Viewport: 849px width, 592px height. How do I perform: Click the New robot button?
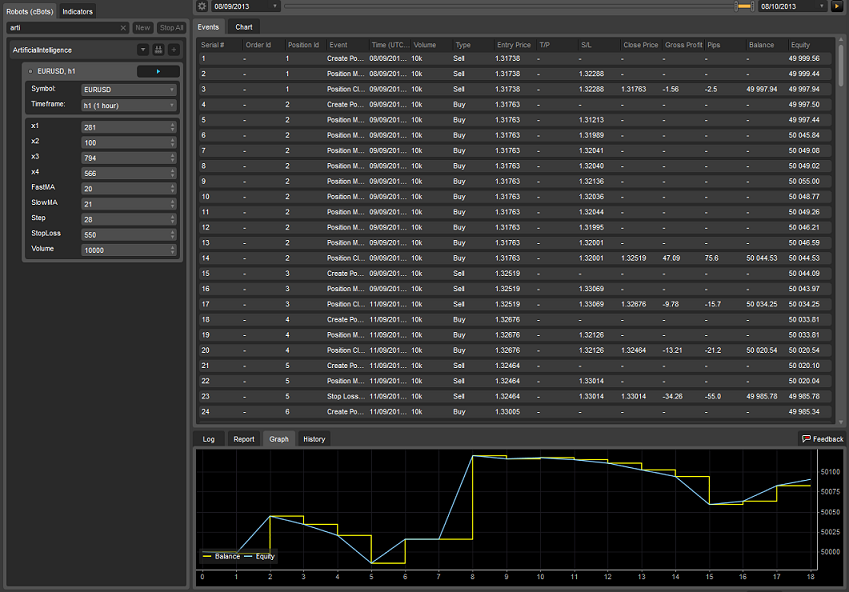click(x=143, y=28)
